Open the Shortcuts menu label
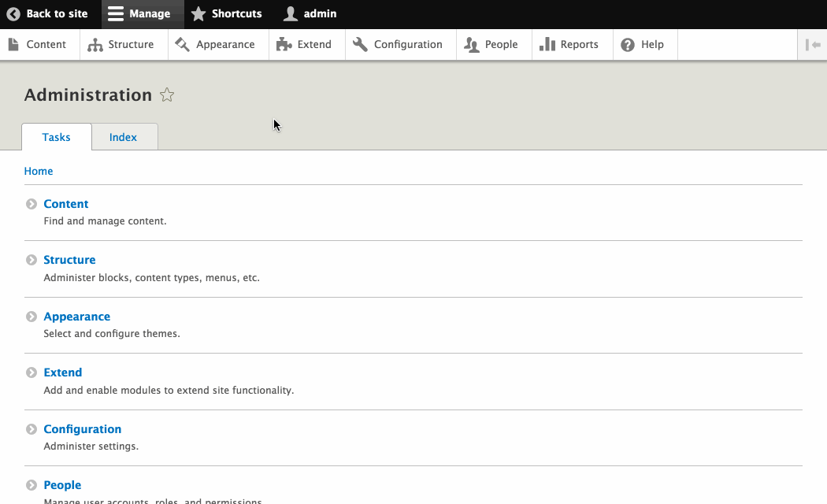The height and width of the screenshot is (504, 827). (x=237, y=13)
